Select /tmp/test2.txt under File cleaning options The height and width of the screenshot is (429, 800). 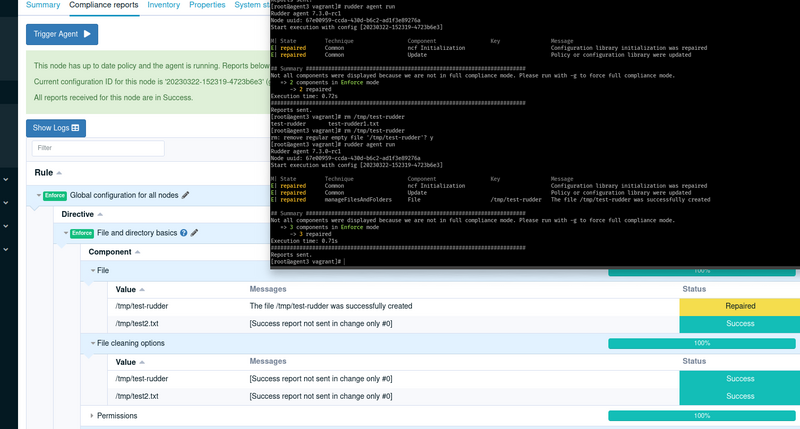point(137,396)
